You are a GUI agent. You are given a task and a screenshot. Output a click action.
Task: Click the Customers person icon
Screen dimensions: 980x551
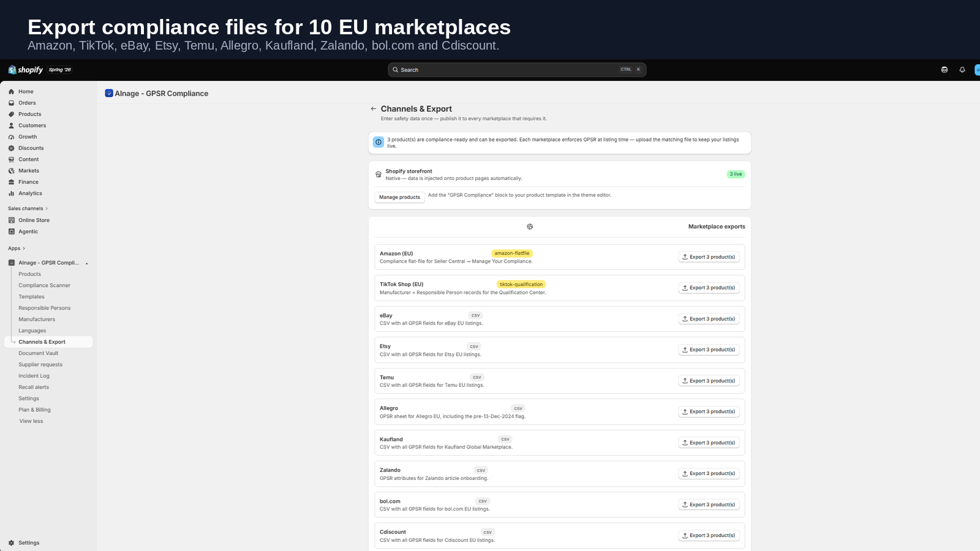click(11, 126)
